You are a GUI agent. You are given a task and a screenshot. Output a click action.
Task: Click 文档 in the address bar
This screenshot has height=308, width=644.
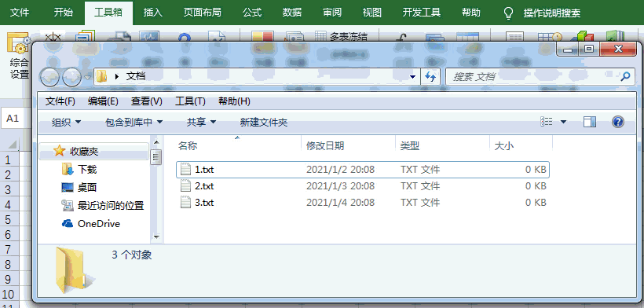pos(136,76)
